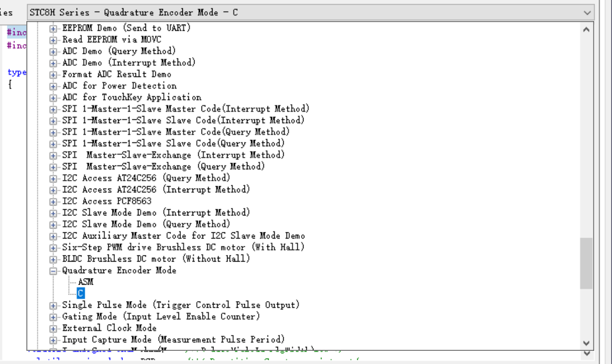
Task: Expand SPI Master Code (Query Method) node
Action: 53,133
